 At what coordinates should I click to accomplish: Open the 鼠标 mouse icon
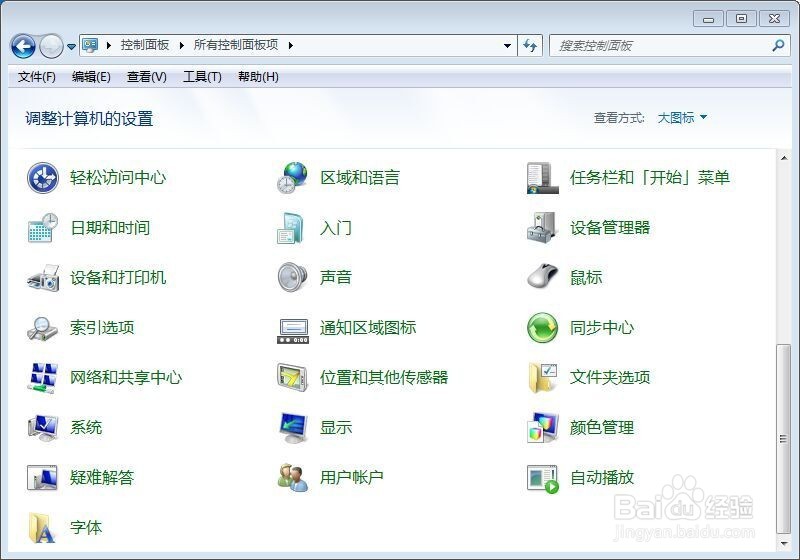coord(542,277)
